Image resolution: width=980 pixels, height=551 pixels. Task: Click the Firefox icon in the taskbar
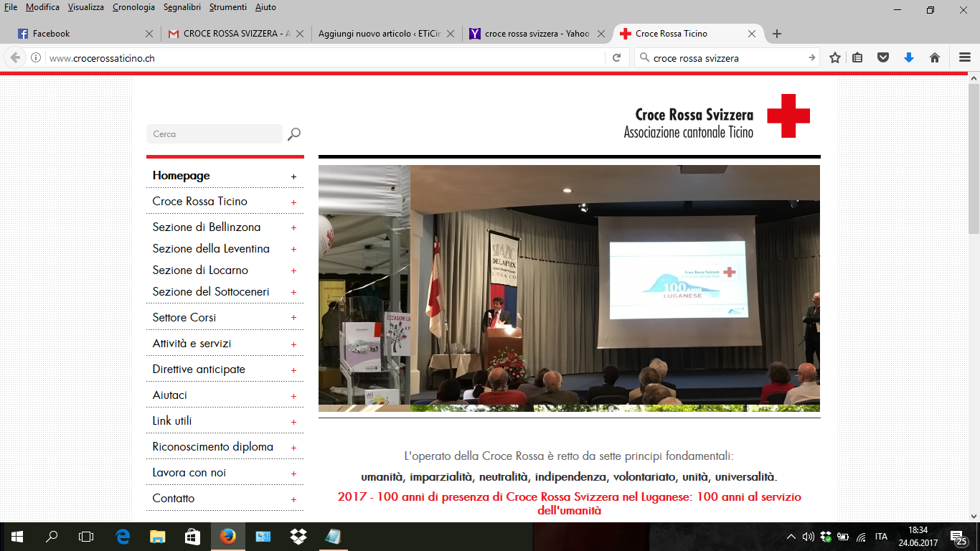click(x=227, y=537)
